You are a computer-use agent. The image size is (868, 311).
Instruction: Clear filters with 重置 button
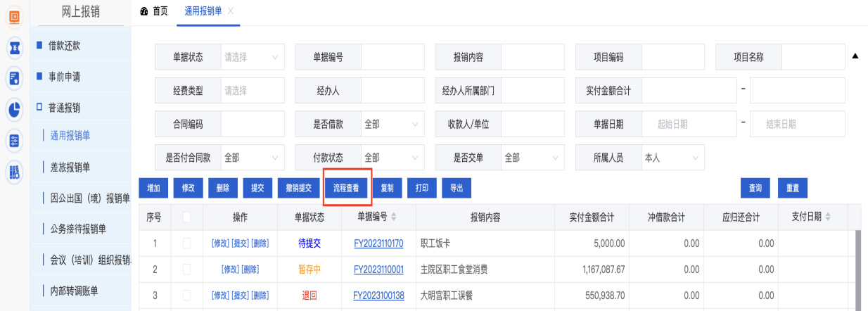(793, 188)
